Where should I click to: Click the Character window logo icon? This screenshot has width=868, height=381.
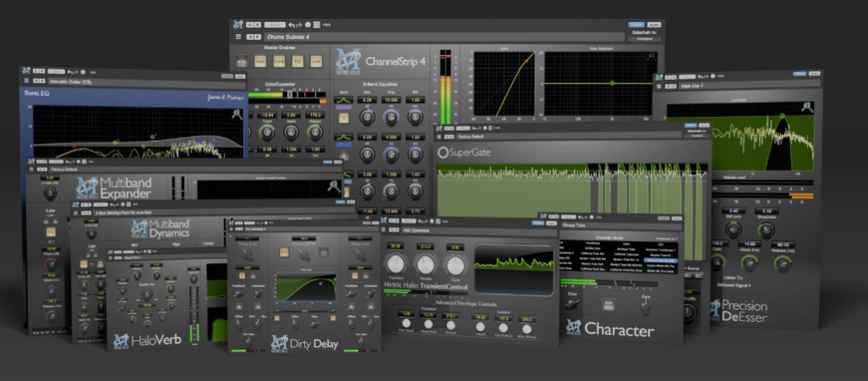pyautogui.click(x=543, y=216)
